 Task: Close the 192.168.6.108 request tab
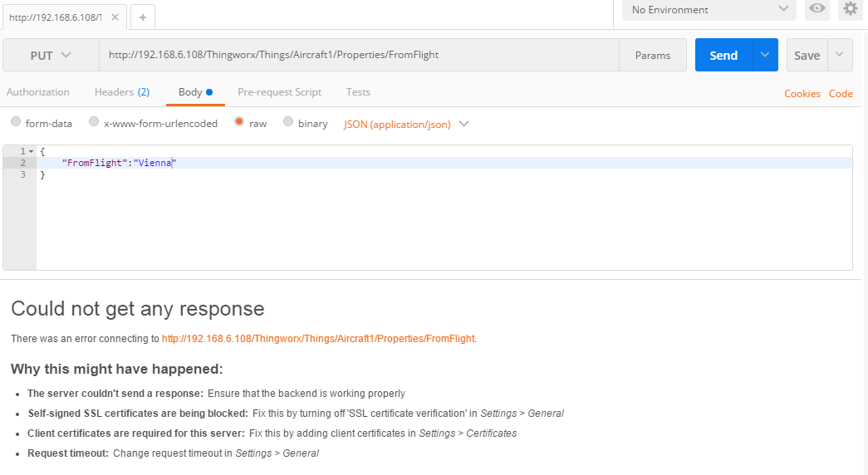(x=115, y=17)
